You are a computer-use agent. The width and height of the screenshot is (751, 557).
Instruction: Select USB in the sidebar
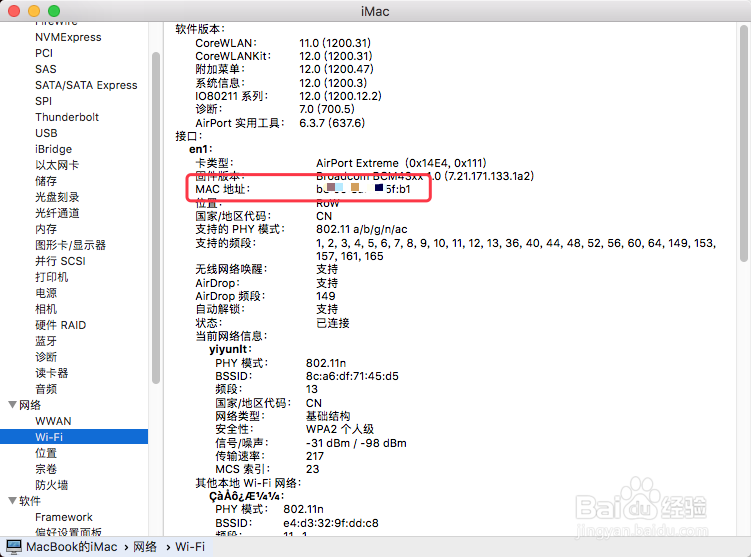46,133
